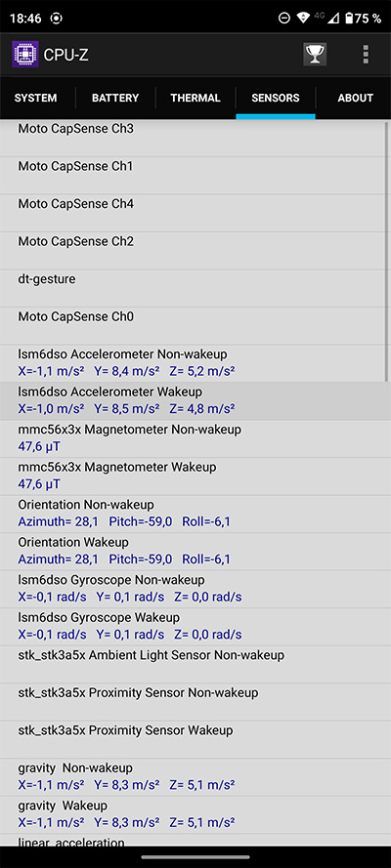Open the three-dot overflow menu
The image size is (391, 868).
pos(366,55)
